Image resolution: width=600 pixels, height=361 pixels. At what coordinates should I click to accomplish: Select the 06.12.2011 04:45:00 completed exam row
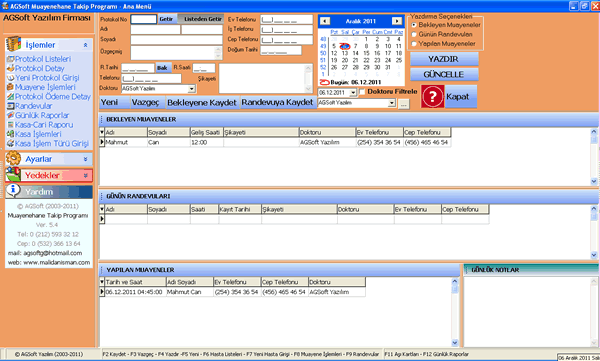tap(232, 292)
